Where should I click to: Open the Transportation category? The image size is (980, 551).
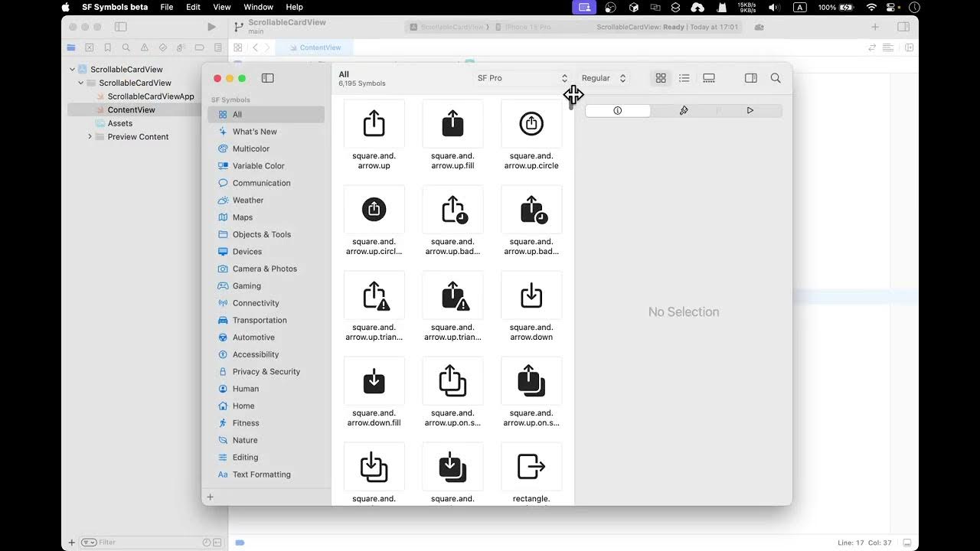click(266, 320)
